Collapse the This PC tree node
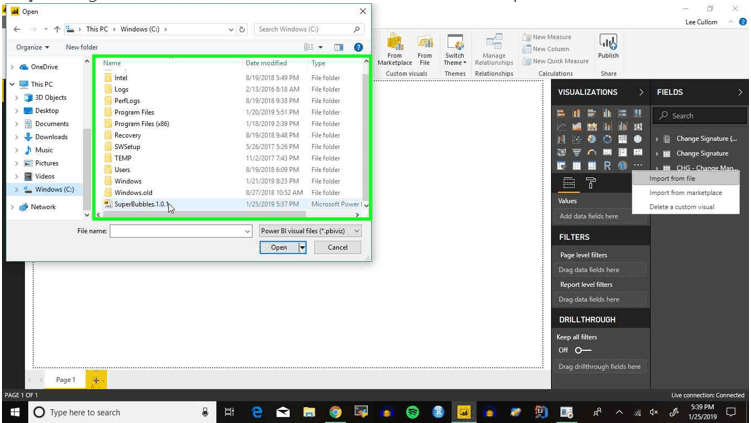 pyautogui.click(x=12, y=84)
